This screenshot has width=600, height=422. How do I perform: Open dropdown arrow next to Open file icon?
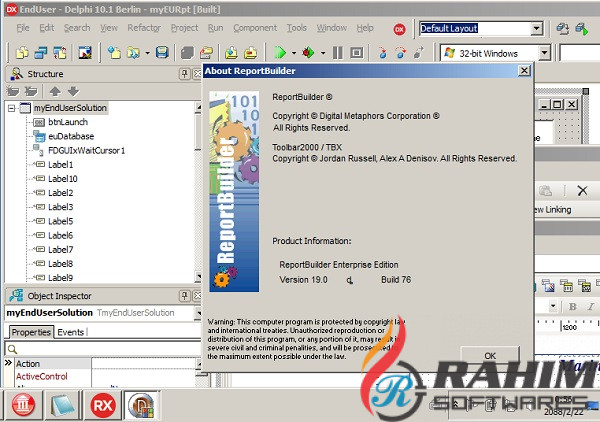147,53
